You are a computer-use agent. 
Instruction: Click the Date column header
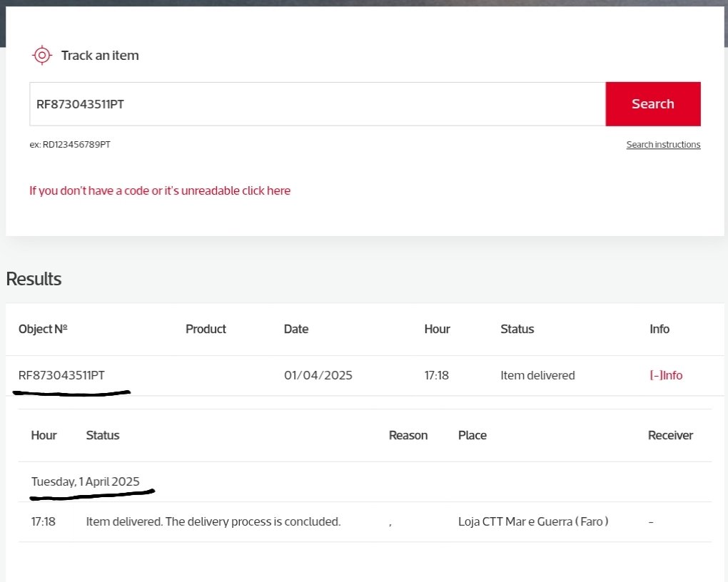[296, 329]
